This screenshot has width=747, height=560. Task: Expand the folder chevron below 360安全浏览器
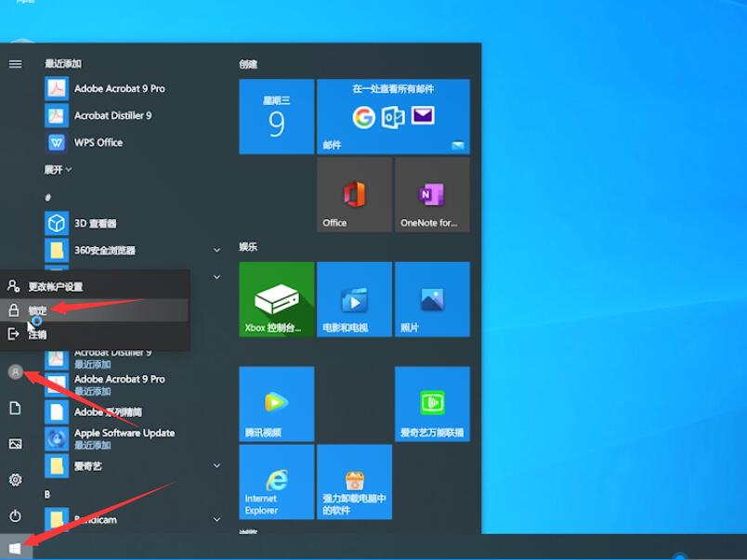[x=216, y=277]
